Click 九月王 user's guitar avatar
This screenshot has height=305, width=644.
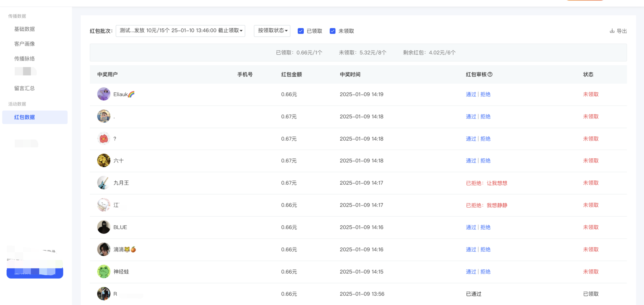(103, 183)
